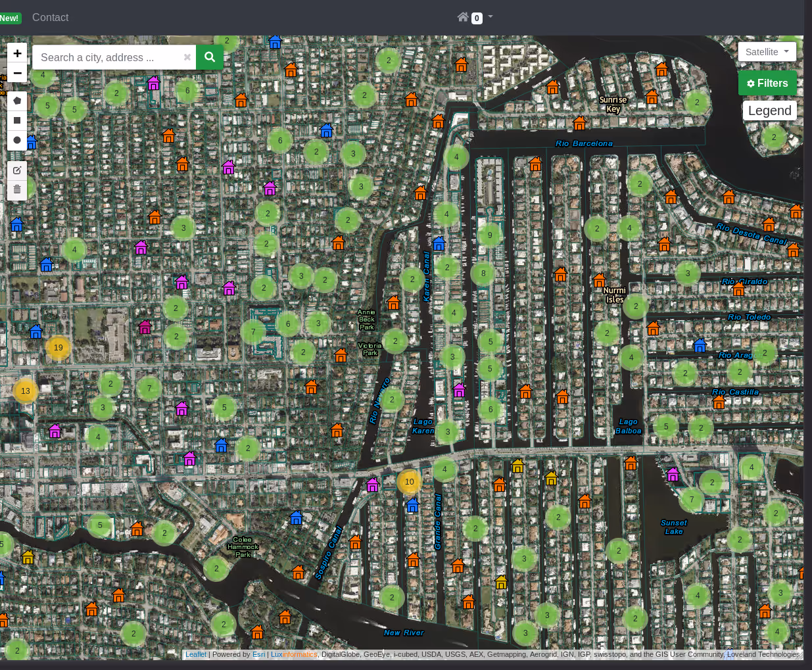The height and width of the screenshot is (670, 812).
Task: Open the Esri attribution link
Action: pos(259,654)
